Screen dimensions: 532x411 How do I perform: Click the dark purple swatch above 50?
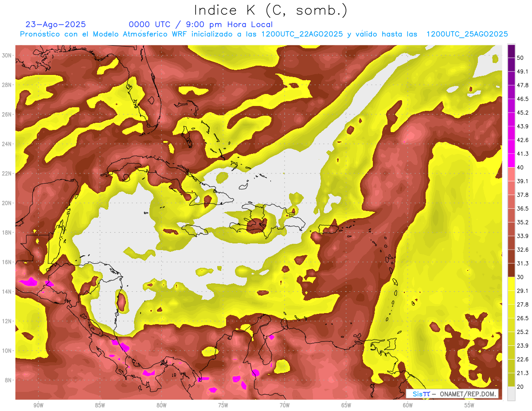[x=511, y=51]
